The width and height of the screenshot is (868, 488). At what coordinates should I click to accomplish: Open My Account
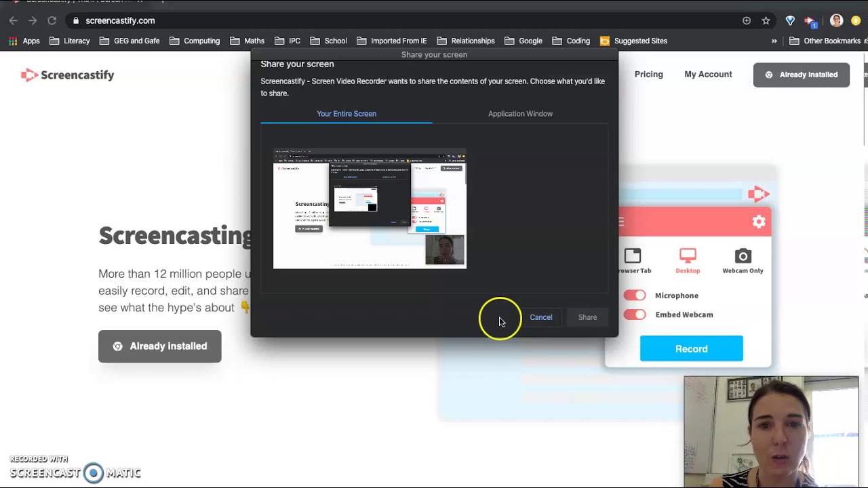(708, 74)
